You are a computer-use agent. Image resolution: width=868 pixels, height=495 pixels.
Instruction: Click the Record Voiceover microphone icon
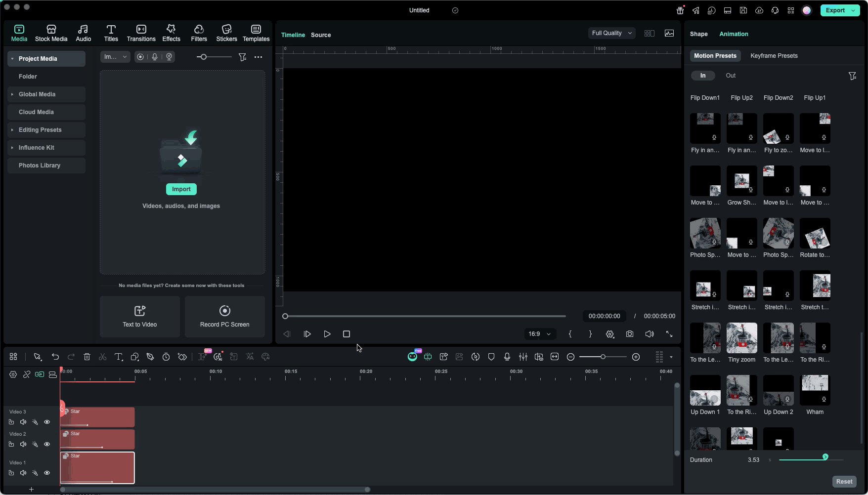click(x=507, y=357)
